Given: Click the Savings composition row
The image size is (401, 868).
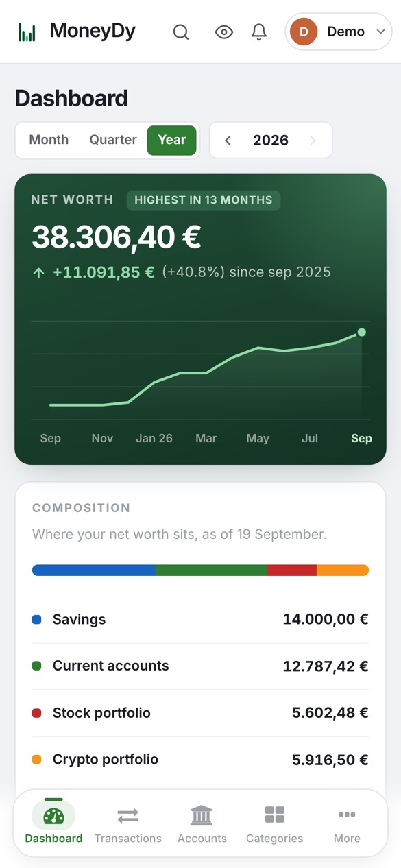Looking at the screenshot, I should tap(200, 619).
